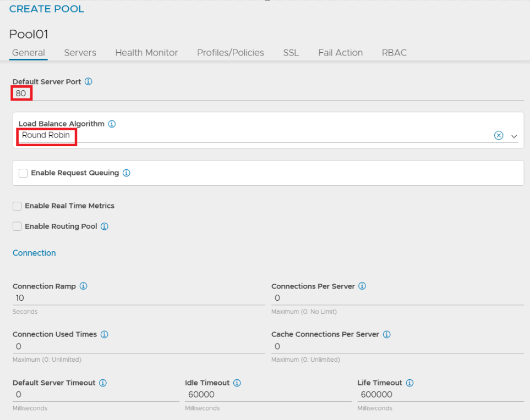Show info for Enable Routing Pool

click(105, 226)
